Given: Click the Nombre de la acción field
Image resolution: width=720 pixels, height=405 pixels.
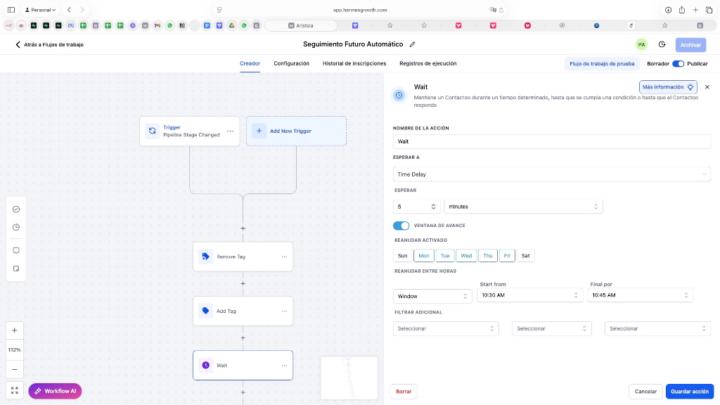Looking at the screenshot, I should click(x=552, y=142).
